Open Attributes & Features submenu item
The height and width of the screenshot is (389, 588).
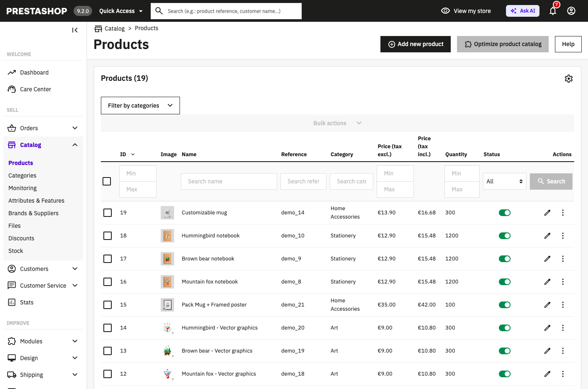[x=36, y=201]
